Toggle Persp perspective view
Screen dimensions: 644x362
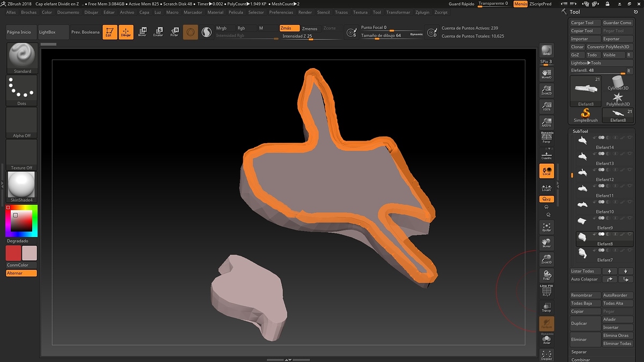(546, 137)
